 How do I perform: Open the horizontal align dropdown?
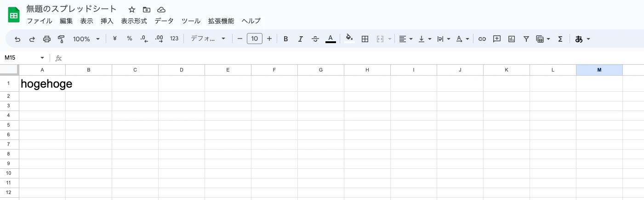(x=405, y=39)
